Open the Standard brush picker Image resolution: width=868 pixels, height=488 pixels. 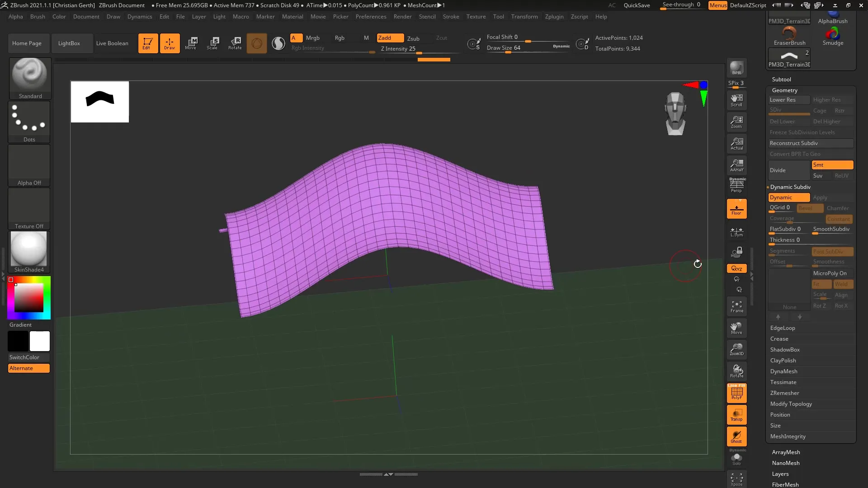29,78
